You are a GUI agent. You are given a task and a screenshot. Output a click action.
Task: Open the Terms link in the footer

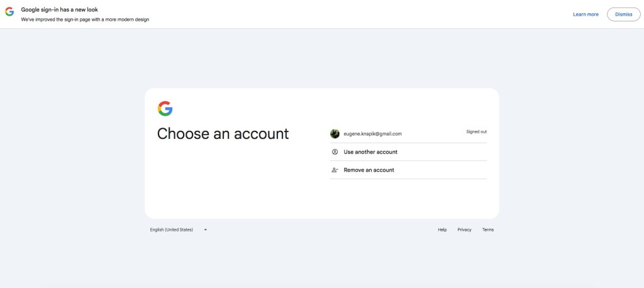(488, 230)
